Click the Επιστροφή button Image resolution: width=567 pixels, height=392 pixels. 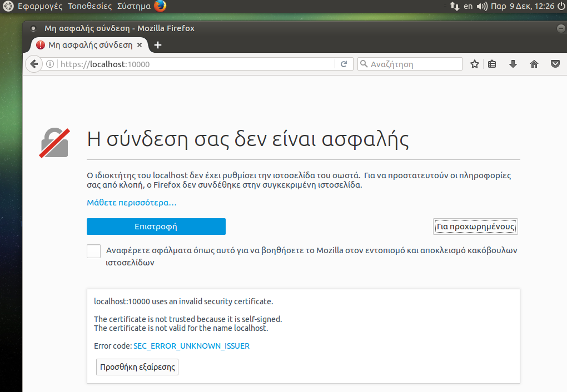pos(156,227)
